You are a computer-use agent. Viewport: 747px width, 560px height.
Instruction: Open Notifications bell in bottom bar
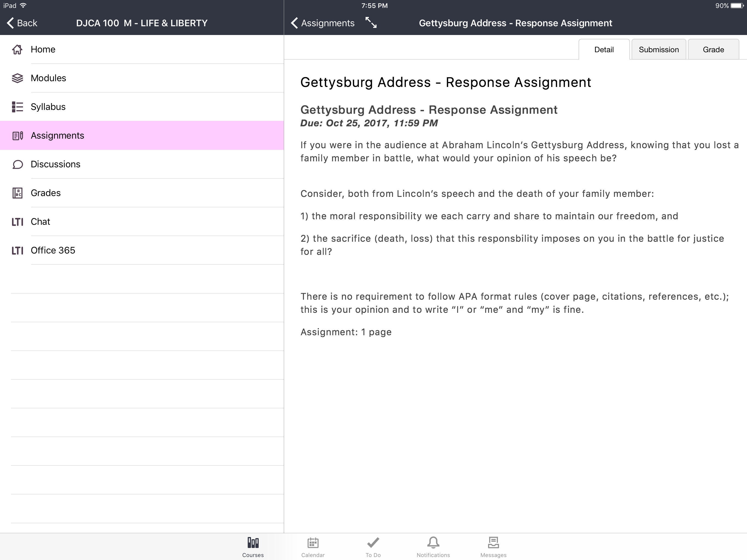click(433, 547)
